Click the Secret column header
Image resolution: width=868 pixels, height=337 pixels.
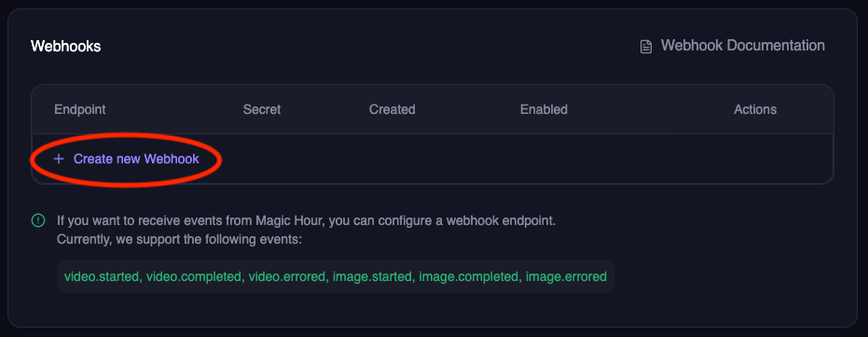coord(262,110)
